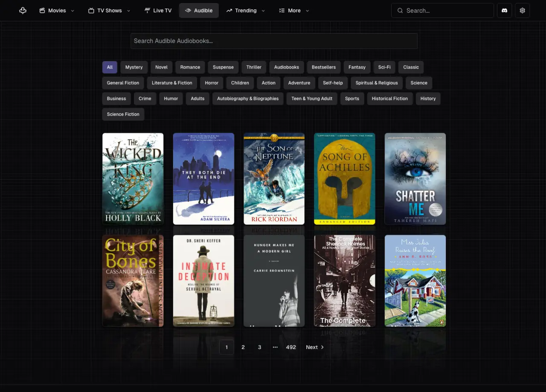Image resolution: width=546 pixels, height=392 pixels.
Task: Select the Science genre chip
Action: coord(419,83)
